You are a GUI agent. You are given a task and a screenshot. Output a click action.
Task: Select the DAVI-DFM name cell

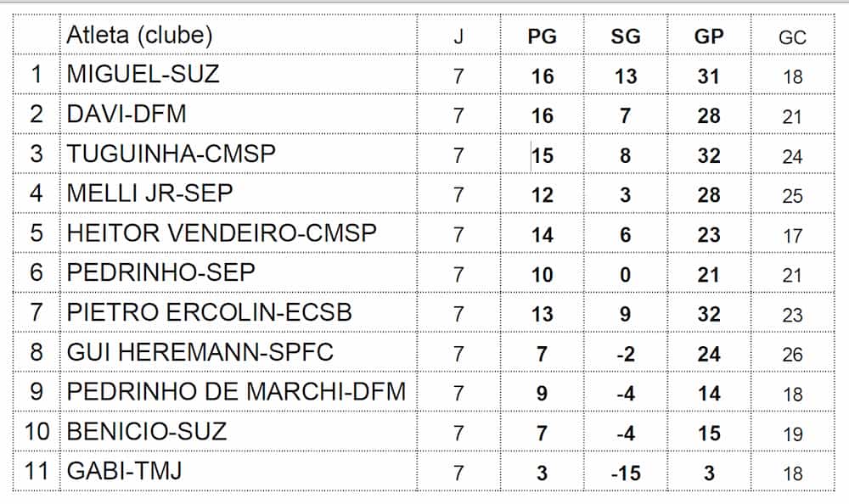127,115
